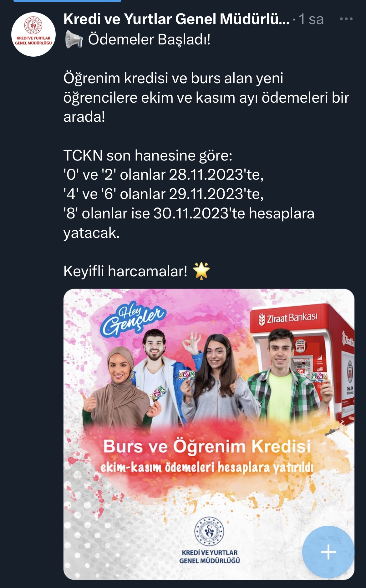The height and width of the screenshot is (588, 366).
Task: Tap the line mentioning 29.11.2023'te
Action: click(x=164, y=194)
